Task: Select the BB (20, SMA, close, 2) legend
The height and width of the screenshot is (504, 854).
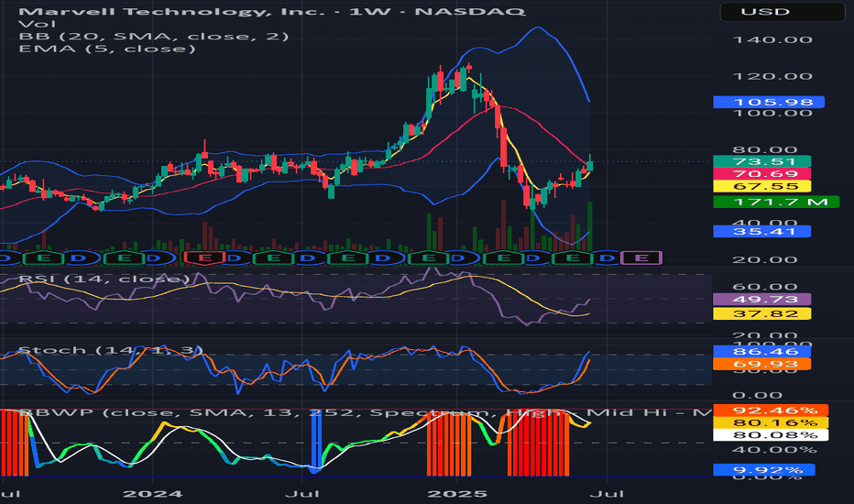Action: pyautogui.click(x=154, y=36)
